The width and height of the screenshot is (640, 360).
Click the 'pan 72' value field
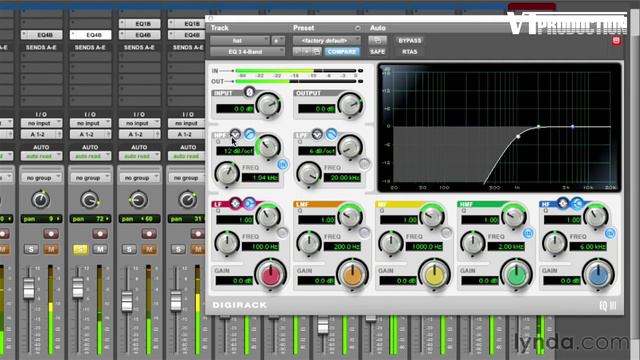coord(90,219)
